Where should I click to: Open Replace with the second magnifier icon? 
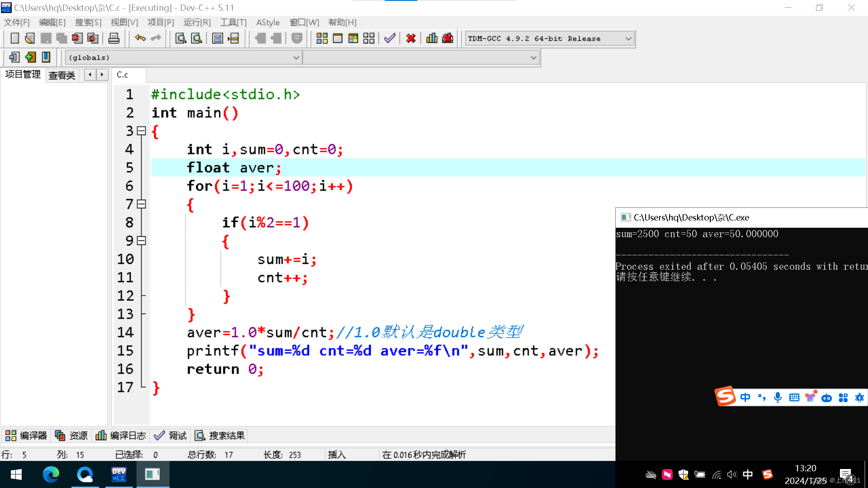[x=197, y=38]
